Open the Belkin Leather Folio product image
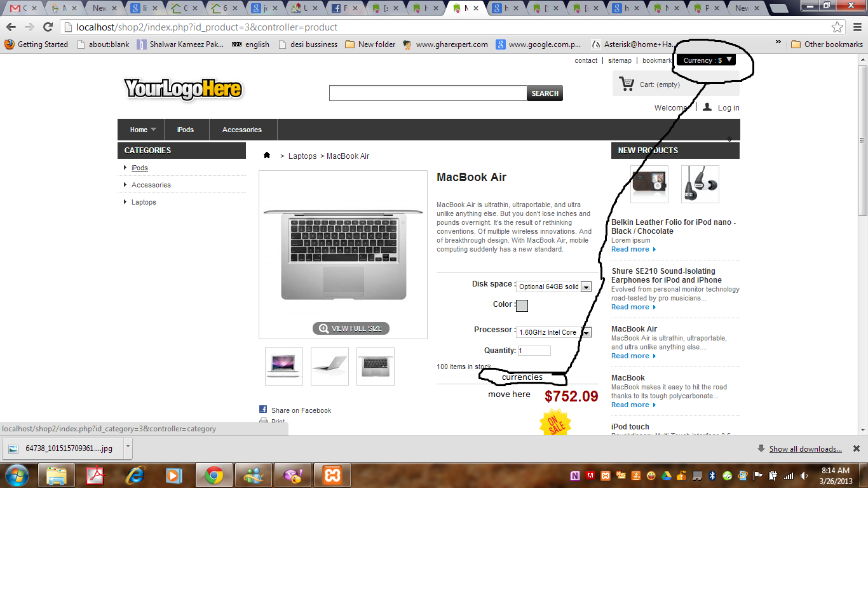 (x=649, y=184)
